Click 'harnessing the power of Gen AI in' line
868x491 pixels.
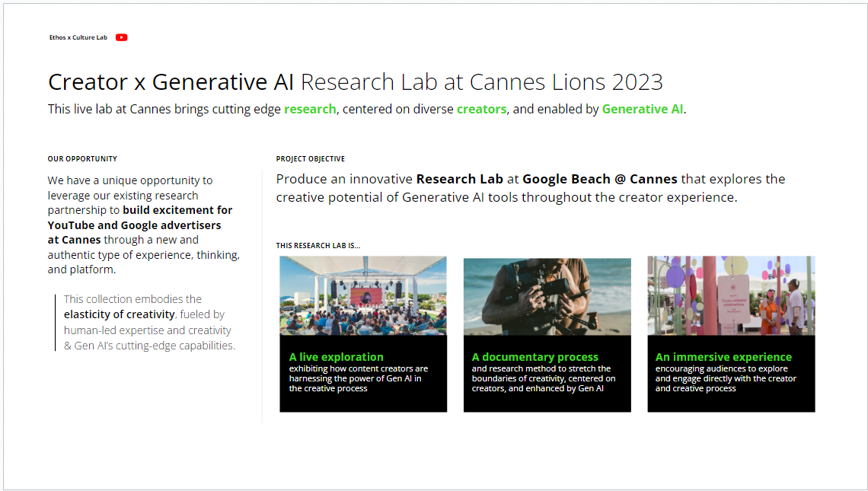[355, 378]
